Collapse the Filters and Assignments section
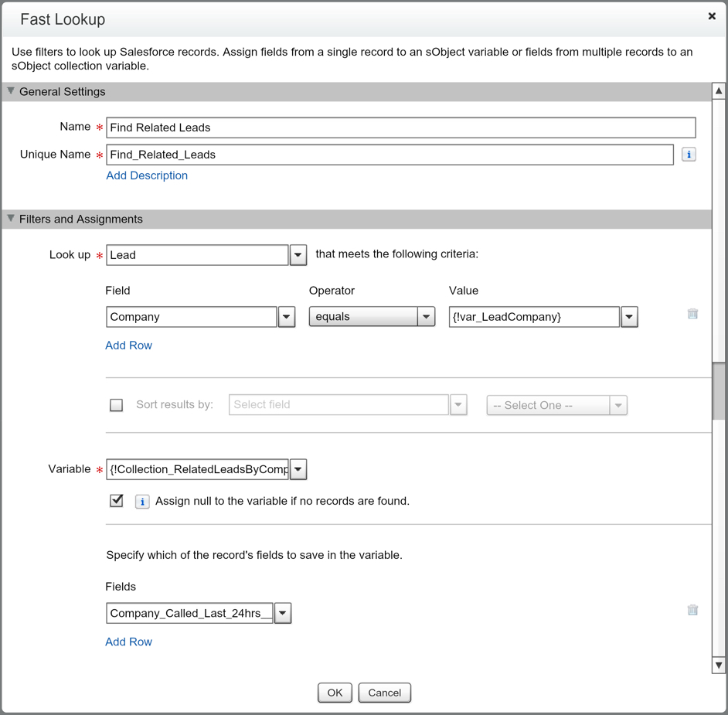The width and height of the screenshot is (728, 715). coord(11,219)
